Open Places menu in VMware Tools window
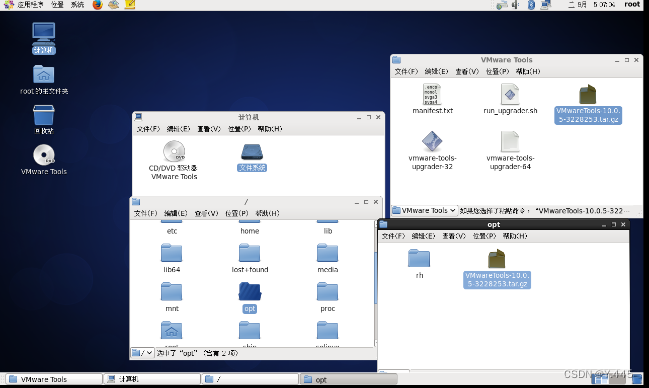 click(497, 71)
